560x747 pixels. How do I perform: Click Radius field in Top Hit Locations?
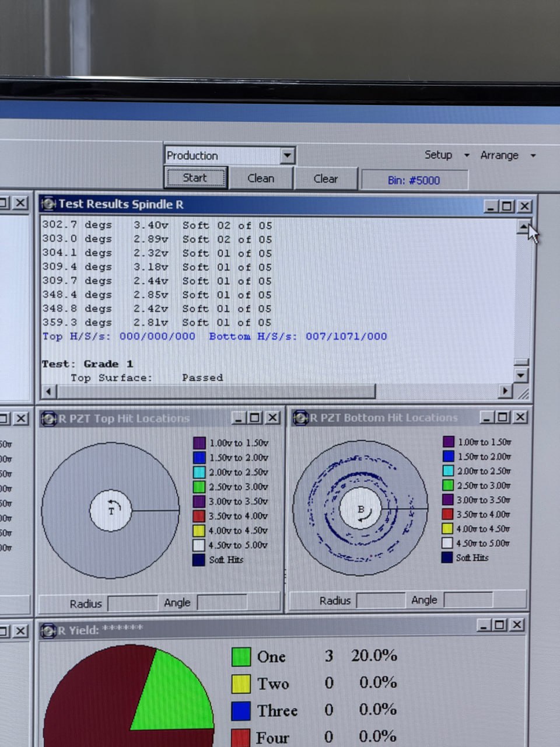point(133,603)
